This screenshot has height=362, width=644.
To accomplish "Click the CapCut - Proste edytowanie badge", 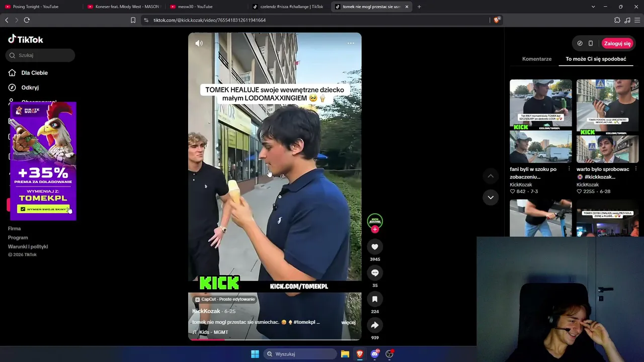I will point(225,299).
